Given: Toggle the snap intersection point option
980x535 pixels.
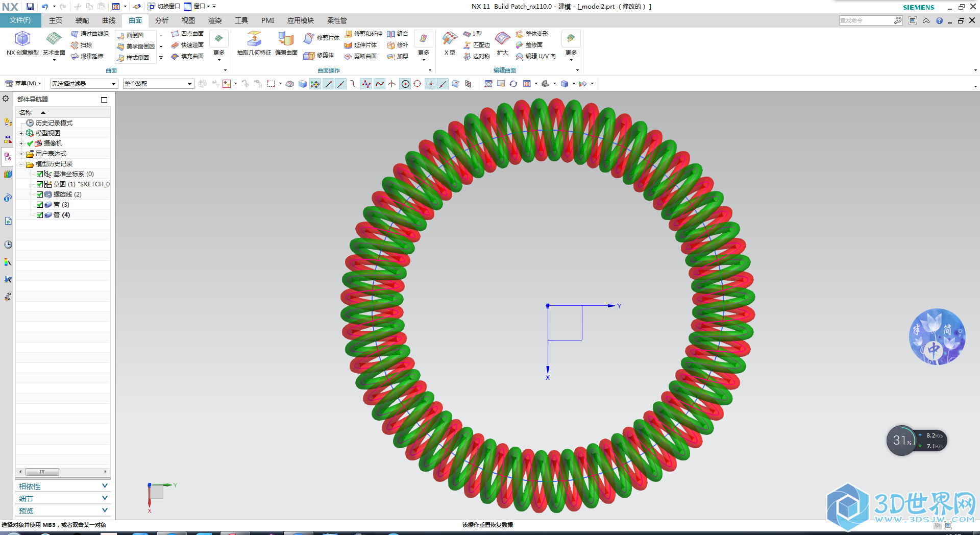Looking at the screenshot, I should (392, 84).
